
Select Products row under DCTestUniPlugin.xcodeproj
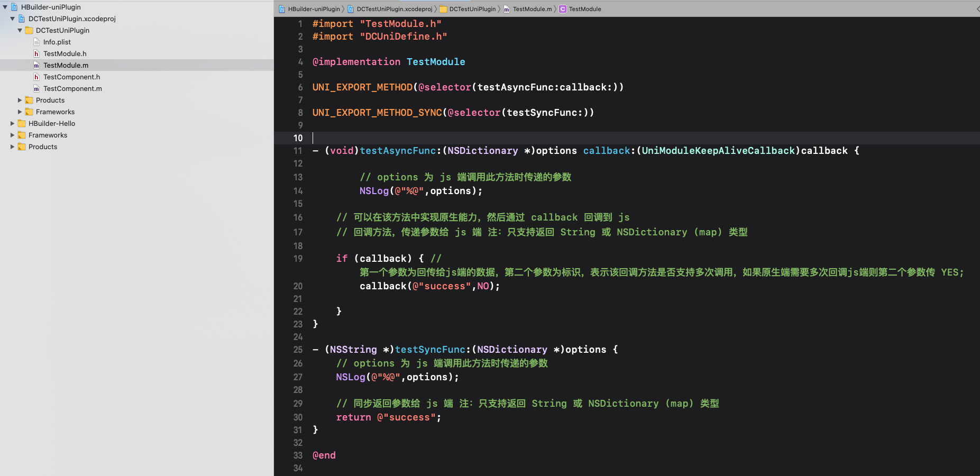[x=137, y=100]
